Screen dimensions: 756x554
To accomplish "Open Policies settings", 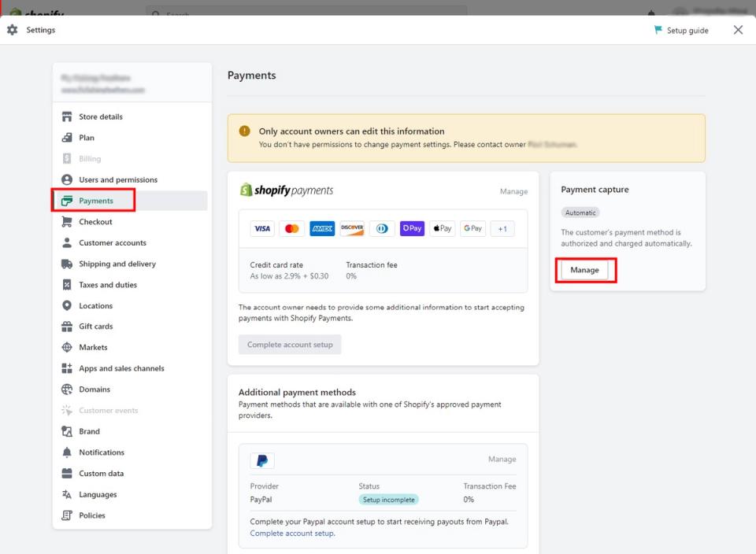I will (x=92, y=515).
